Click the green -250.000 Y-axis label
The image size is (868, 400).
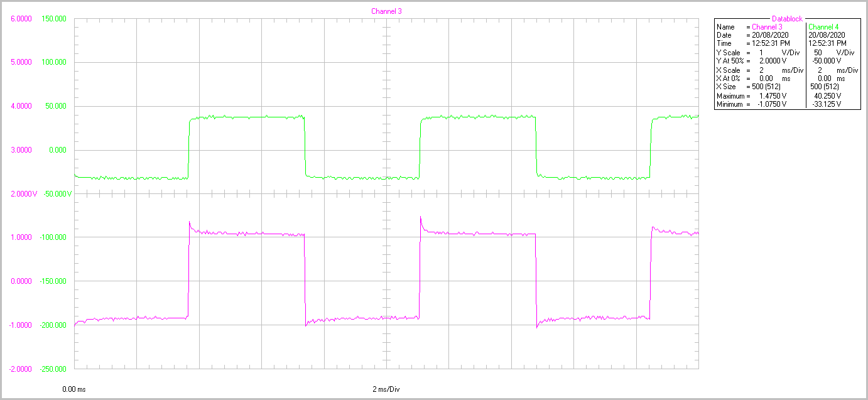53,369
